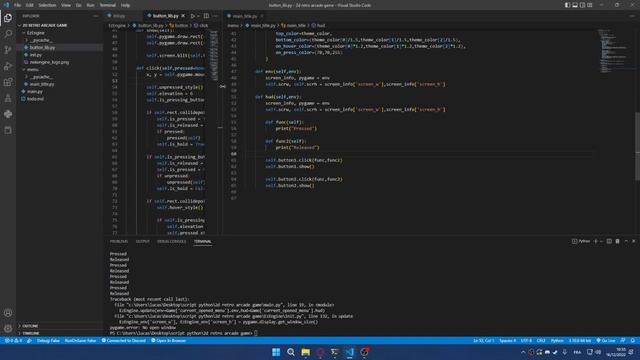Toggle Debug False status bar item

pos(48,340)
